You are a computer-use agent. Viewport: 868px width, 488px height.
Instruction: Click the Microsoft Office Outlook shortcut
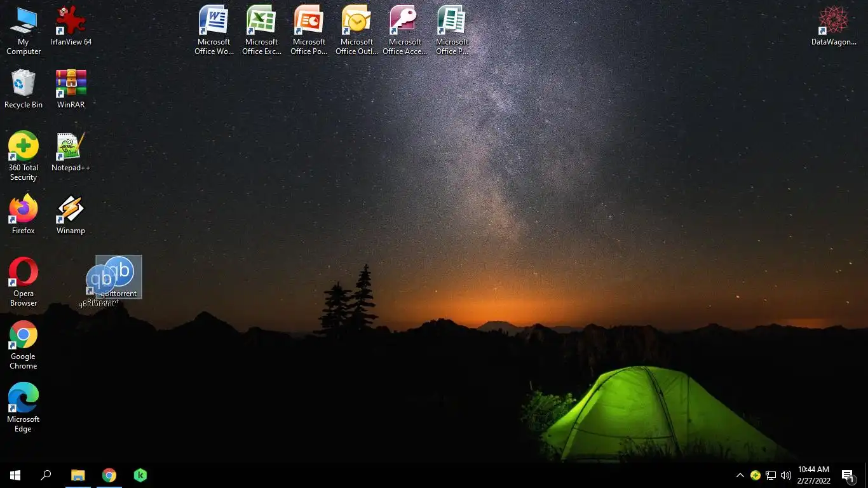pos(357,30)
